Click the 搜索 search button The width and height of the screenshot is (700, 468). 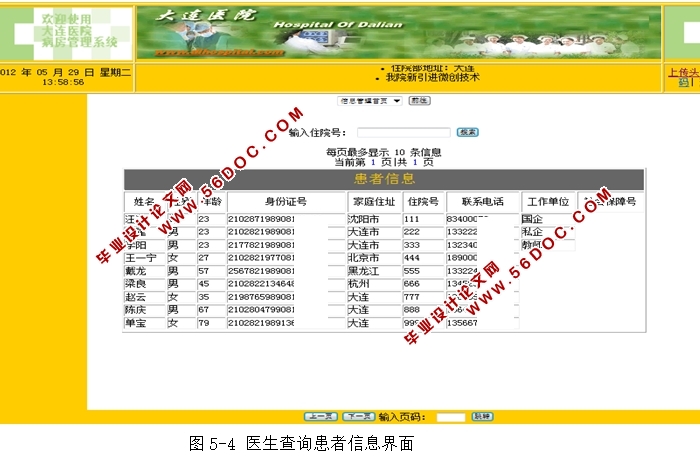467,132
